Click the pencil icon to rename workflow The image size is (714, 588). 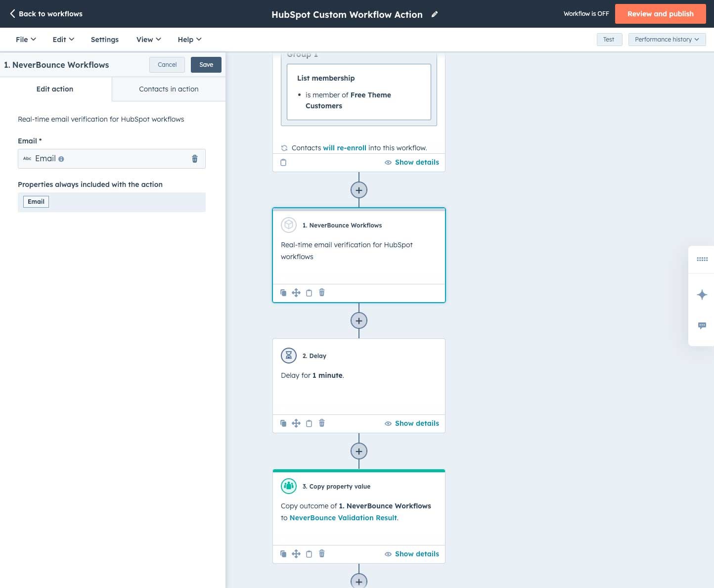coord(435,14)
